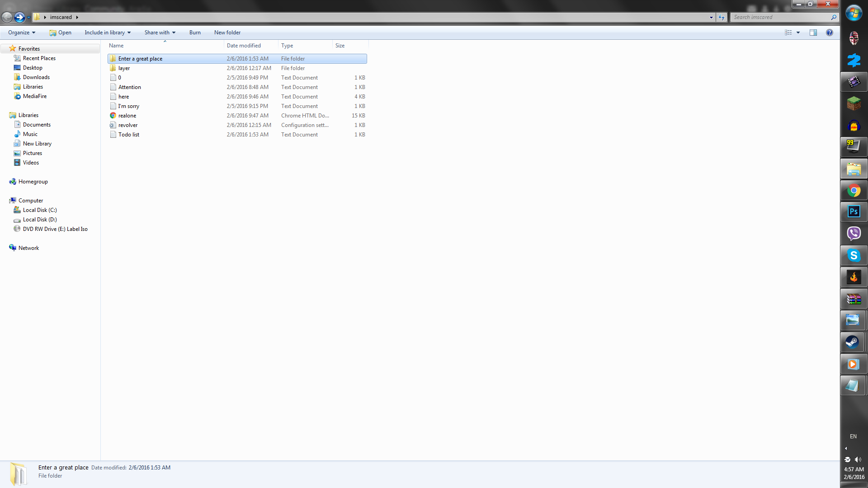Select the realone Chrome HTML file
The image size is (868, 488).
[127, 116]
